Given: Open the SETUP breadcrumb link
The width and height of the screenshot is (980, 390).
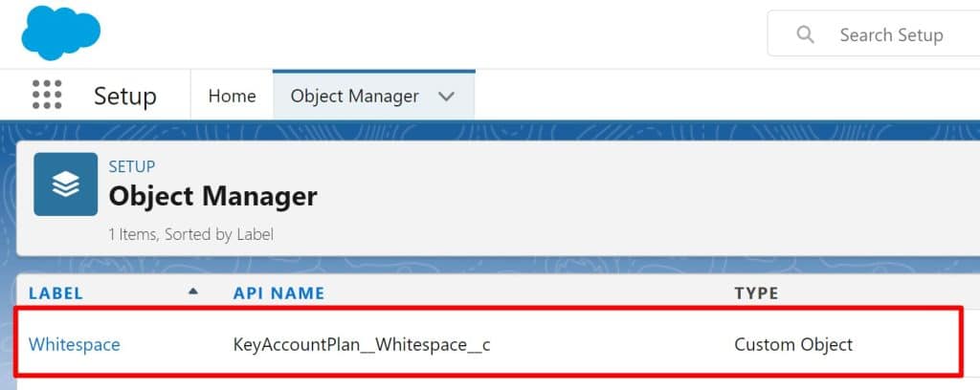Looking at the screenshot, I should point(132,166).
